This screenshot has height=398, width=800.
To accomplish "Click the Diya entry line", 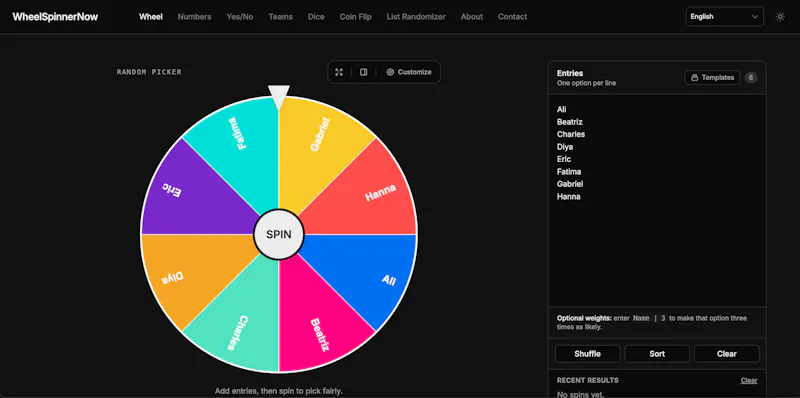I will tap(565, 147).
